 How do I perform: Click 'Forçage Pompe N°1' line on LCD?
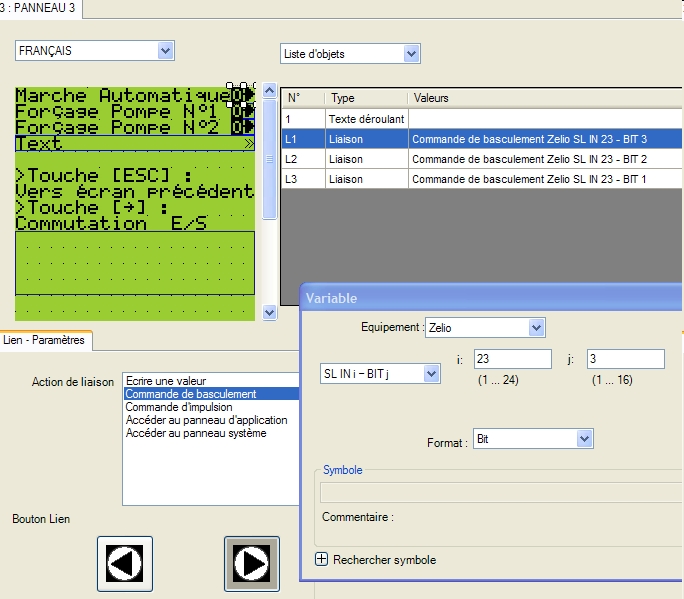coord(116,111)
